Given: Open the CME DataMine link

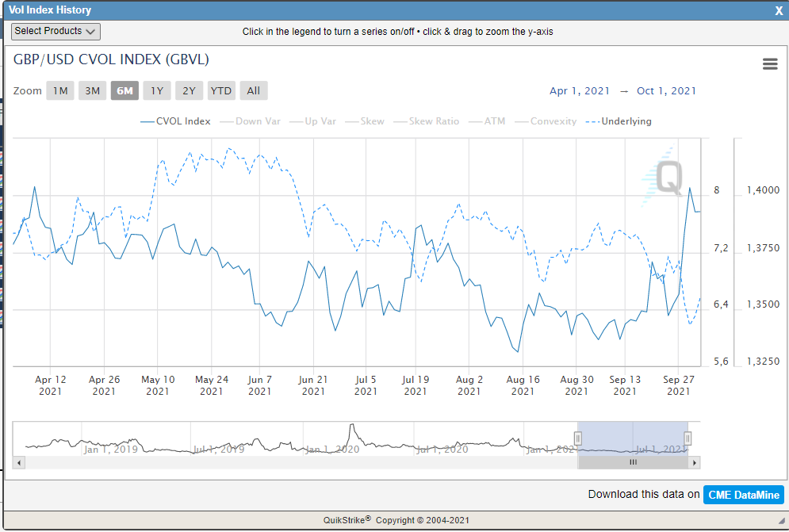Looking at the screenshot, I should coord(743,494).
